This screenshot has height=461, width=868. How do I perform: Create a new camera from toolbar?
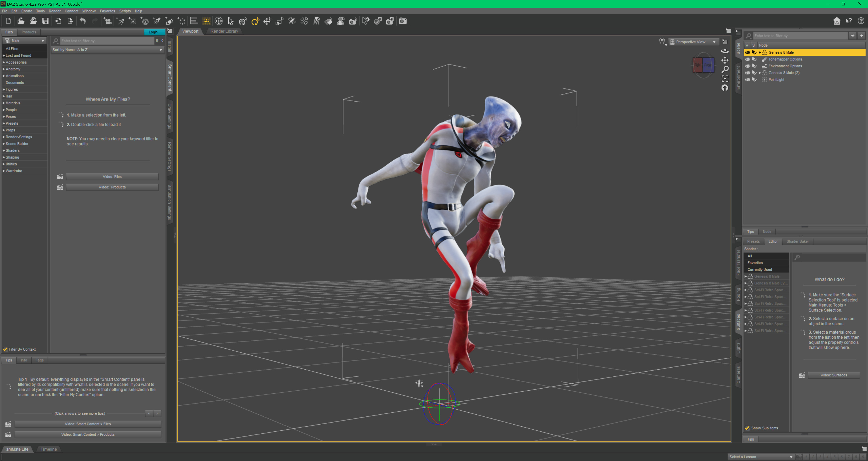point(108,21)
